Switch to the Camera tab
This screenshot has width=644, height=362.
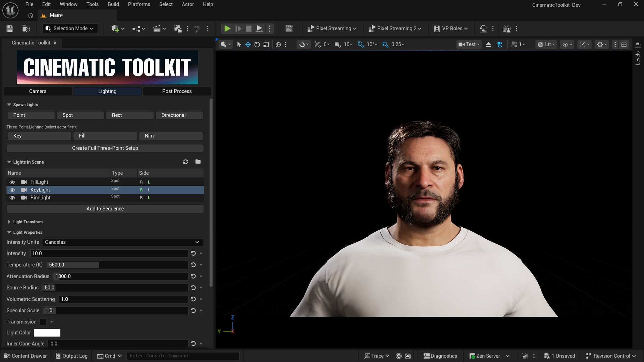pos(38,91)
